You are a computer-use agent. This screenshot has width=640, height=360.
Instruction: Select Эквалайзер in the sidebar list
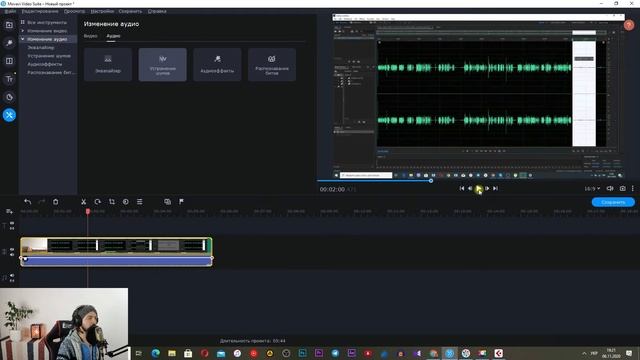pos(41,47)
